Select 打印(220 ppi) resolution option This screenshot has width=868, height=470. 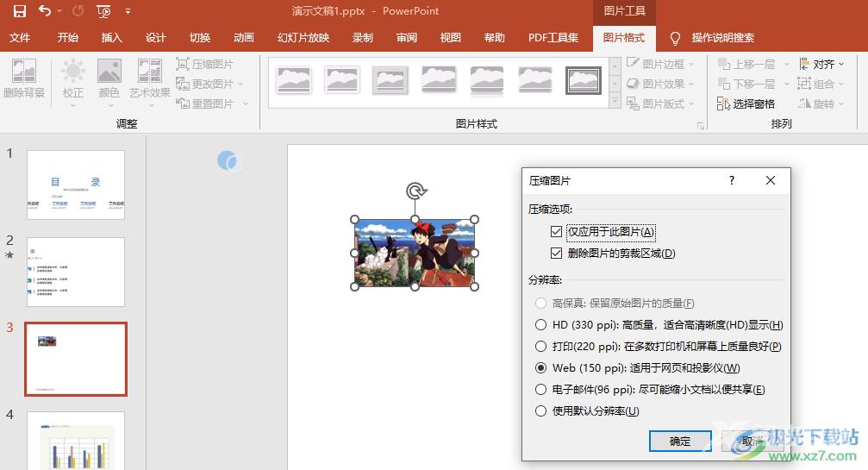(x=540, y=346)
